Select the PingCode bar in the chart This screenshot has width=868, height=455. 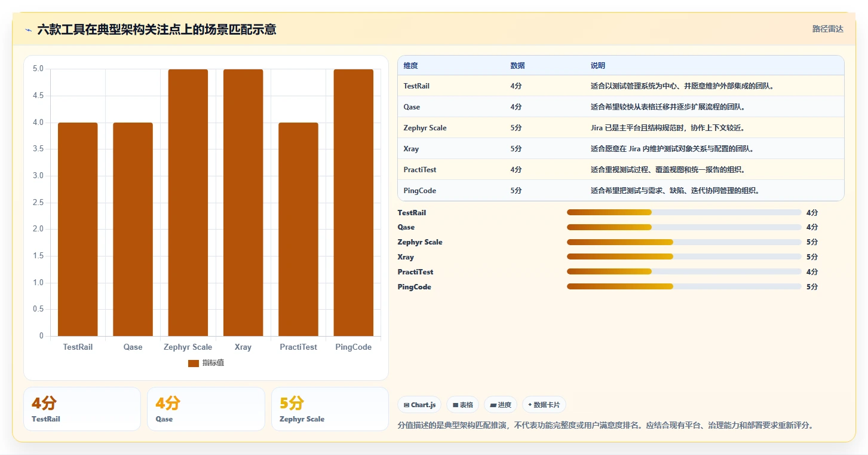354,203
